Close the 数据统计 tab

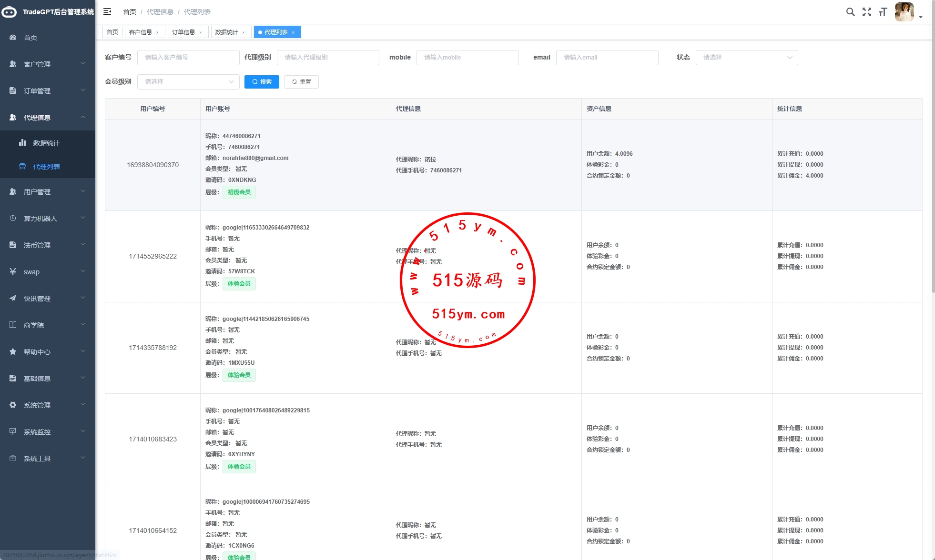point(244,32)
